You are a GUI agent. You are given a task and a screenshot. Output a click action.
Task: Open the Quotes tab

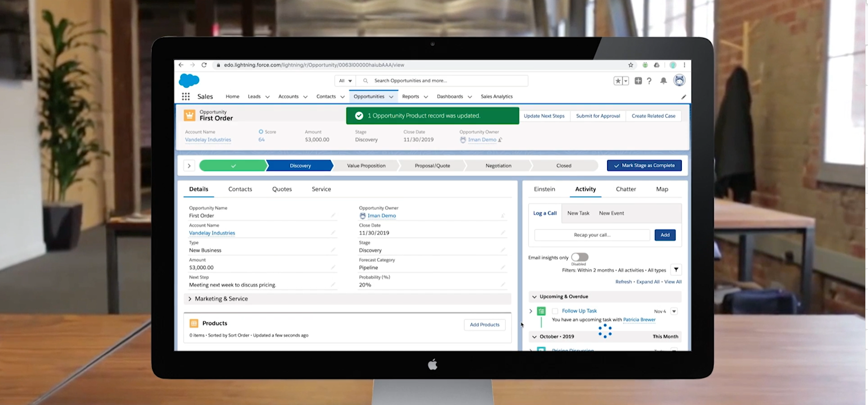pyautogui.click(x=282, y=189)
